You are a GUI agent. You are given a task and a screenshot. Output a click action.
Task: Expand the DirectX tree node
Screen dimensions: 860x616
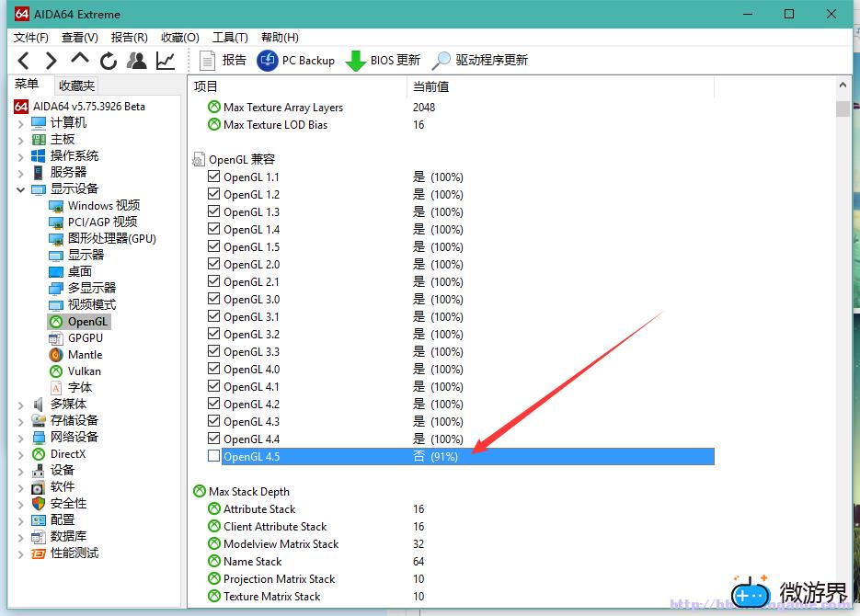pyautogui.click(x=21, y=455)
